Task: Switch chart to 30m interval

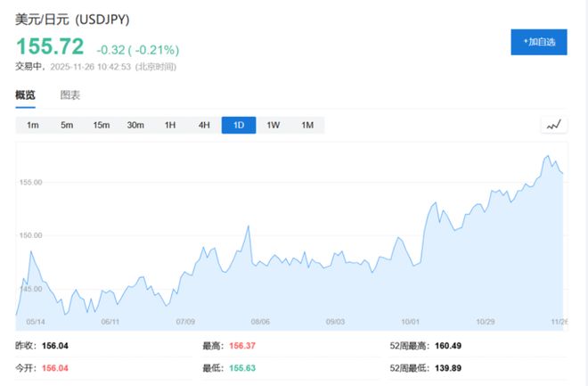Action: pyautogui.click(x=135, y=126)
